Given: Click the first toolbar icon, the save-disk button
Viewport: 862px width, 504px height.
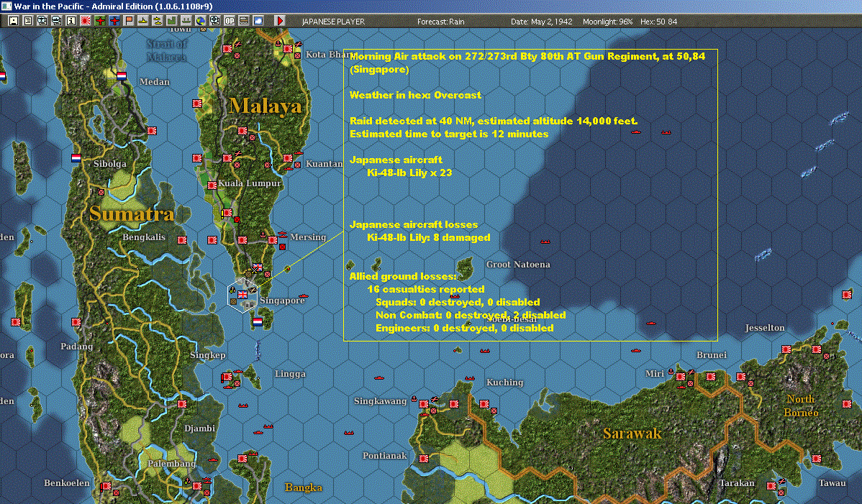Looking at the screenshot, I should (14, 21).
